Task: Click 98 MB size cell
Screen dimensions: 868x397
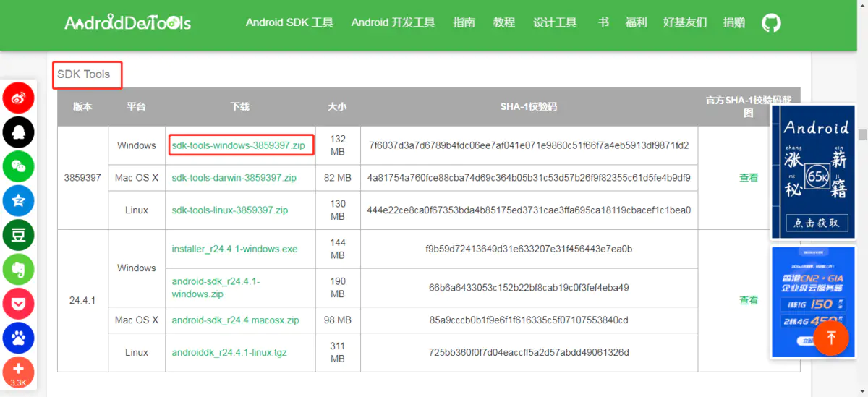Action: click(338, 320)
